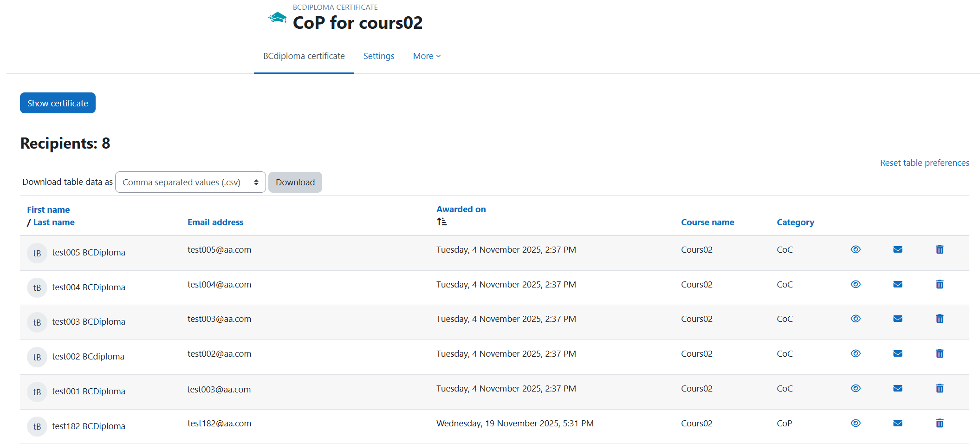Click envelope icon in test001 BCDiploma row
The height and width of the screenshot is (444, 980).
[x=898, y=388]
